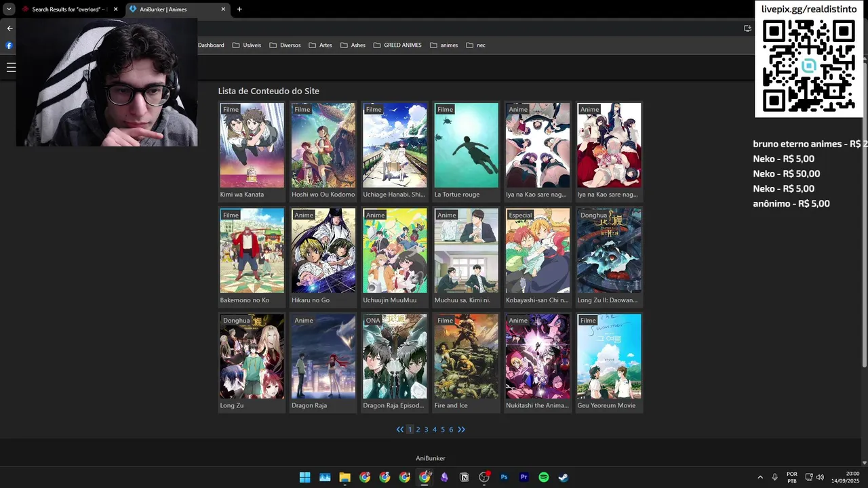Open the Long Zu donghua card
This screenshot has width=868, height=488.
click(x=252, y=363)
